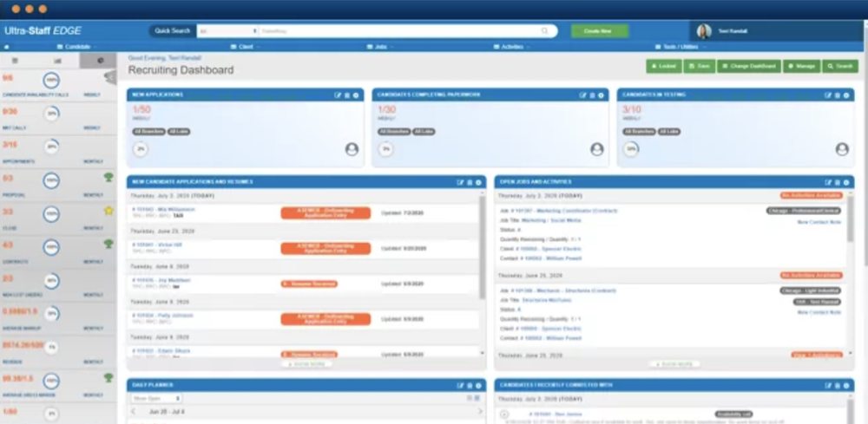Toggle the Locked dashboard button
The height and width of the screenshot is (424, 868).
point(664,66)
